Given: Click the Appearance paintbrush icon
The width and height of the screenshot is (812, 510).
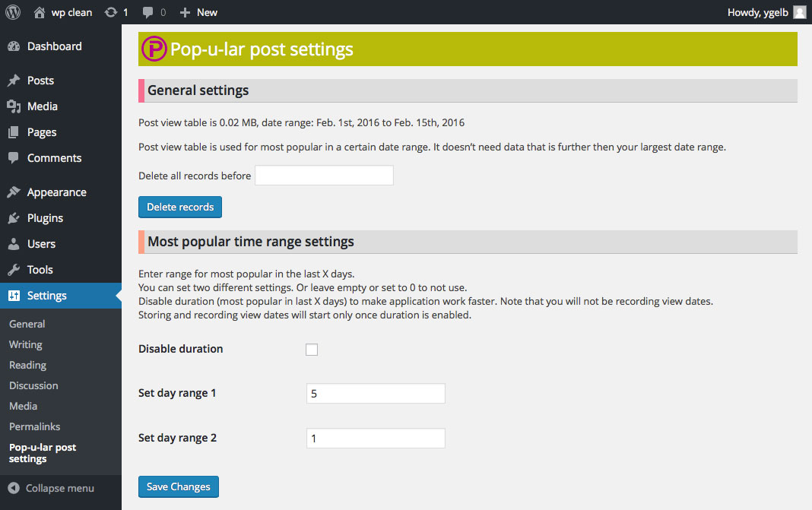Looking at the screenshot, I should pos(14,192).
